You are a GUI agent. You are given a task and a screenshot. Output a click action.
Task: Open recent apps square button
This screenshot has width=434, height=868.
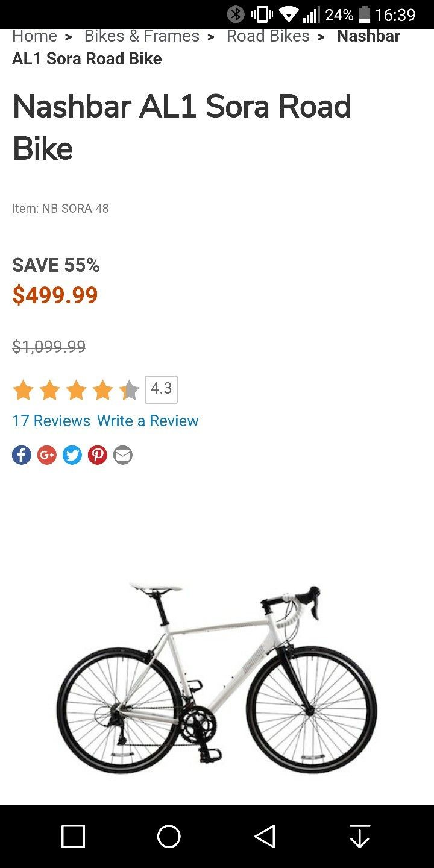[x=74, y=837]
